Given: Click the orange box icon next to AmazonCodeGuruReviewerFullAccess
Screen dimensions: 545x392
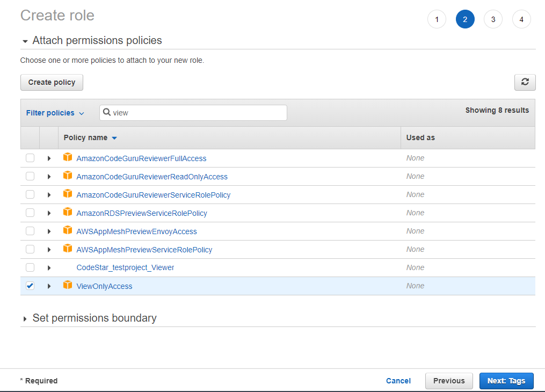Looking at the screenshot, I should (x=68, y=157).
